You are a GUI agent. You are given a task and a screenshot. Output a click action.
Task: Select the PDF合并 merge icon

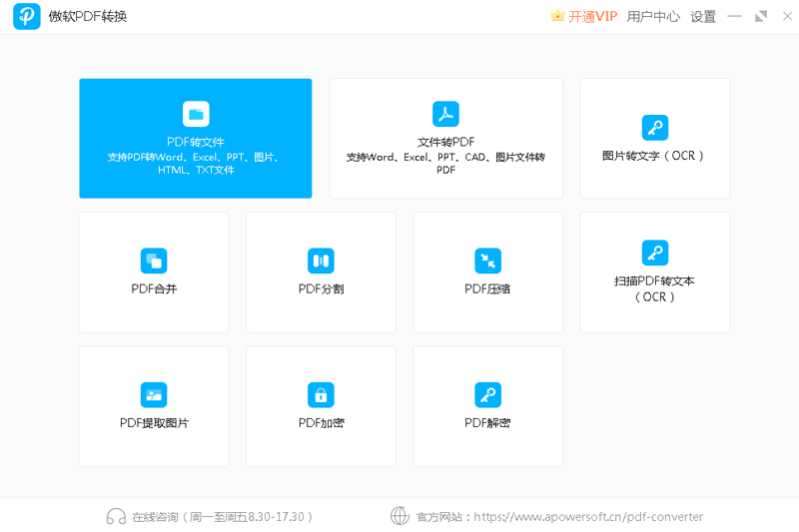pos(154,262)
